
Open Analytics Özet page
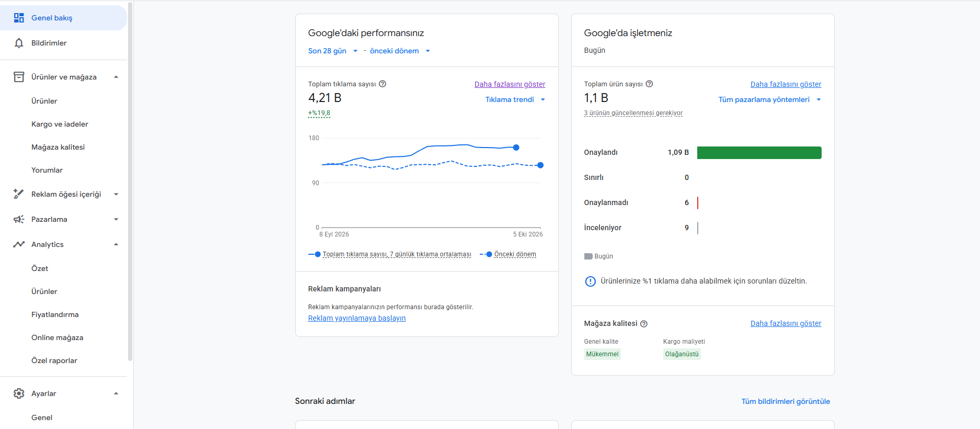click(x=40, y=268)
